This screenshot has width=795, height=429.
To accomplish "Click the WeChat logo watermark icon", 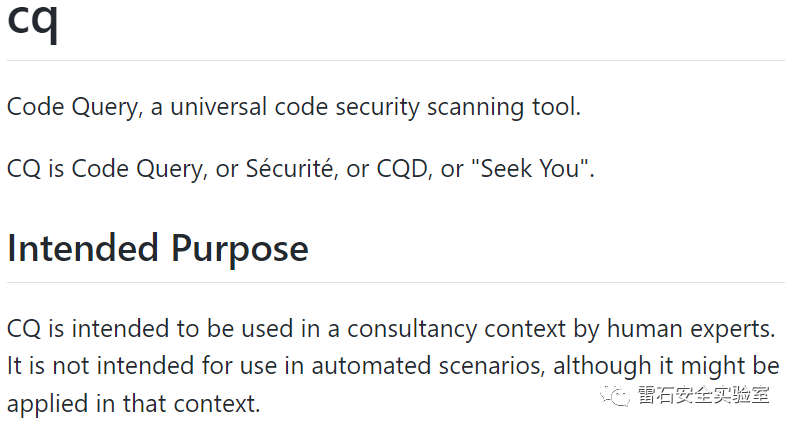I will pos(615,395).
